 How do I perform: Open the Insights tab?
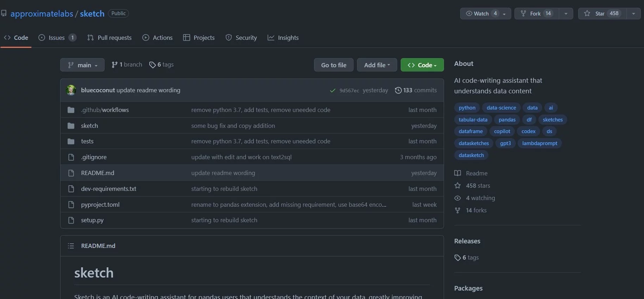283,38
